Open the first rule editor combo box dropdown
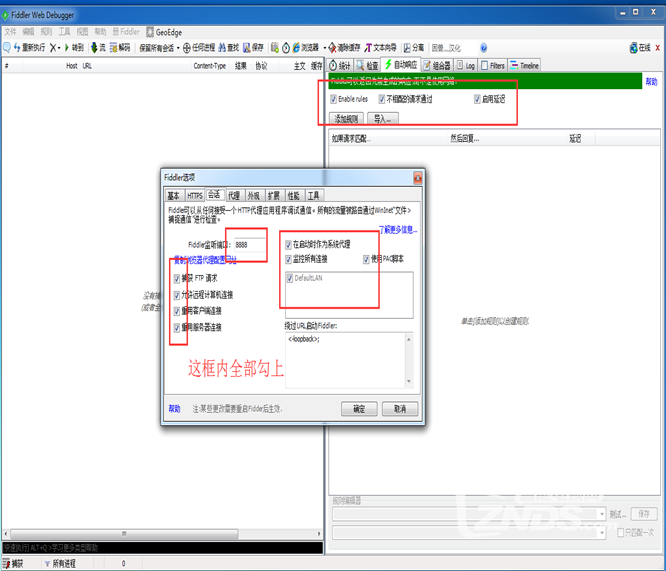 [602, 514]
